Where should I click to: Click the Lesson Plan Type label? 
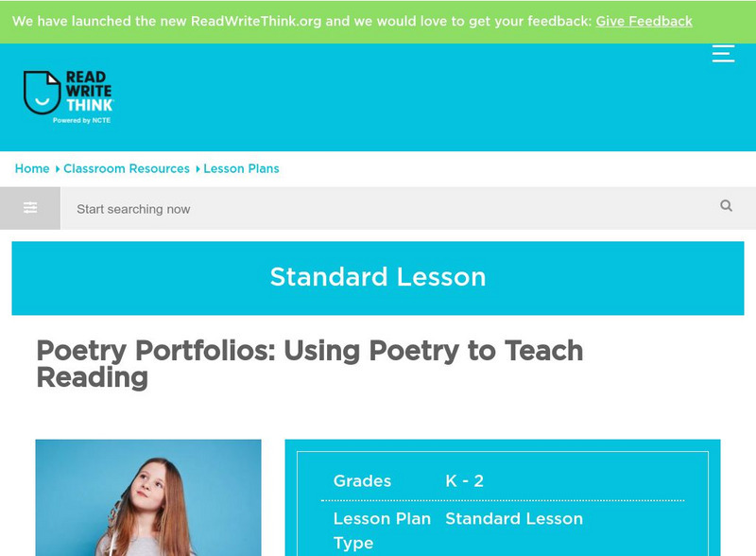tap(382, 530)
